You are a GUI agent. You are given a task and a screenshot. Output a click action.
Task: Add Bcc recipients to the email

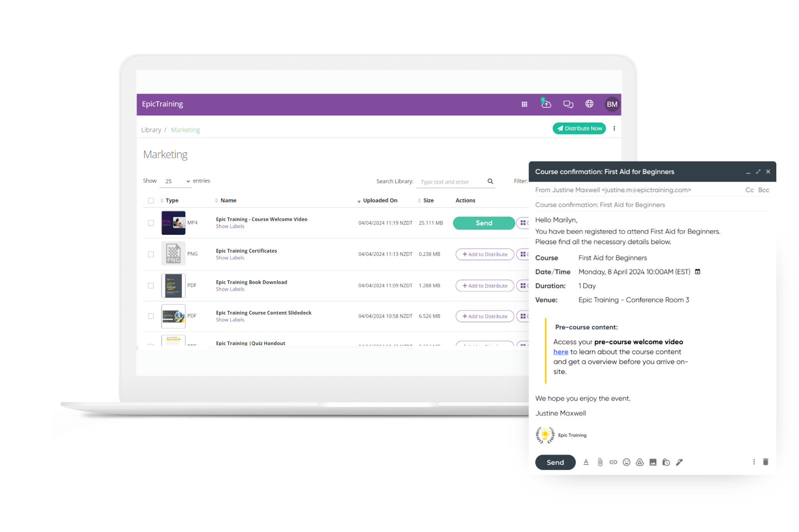pyautogui.click(x=764, y=190)
